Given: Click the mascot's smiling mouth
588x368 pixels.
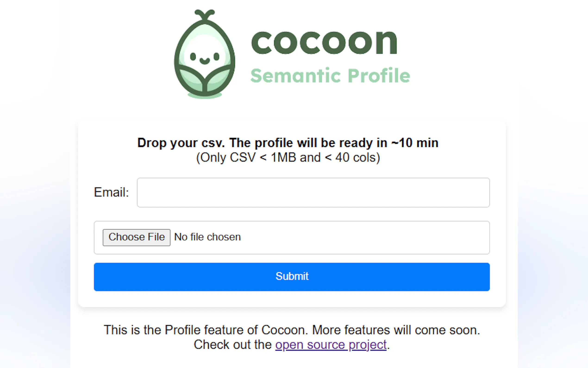Looking at the screenshot, I should coord(205,61).
